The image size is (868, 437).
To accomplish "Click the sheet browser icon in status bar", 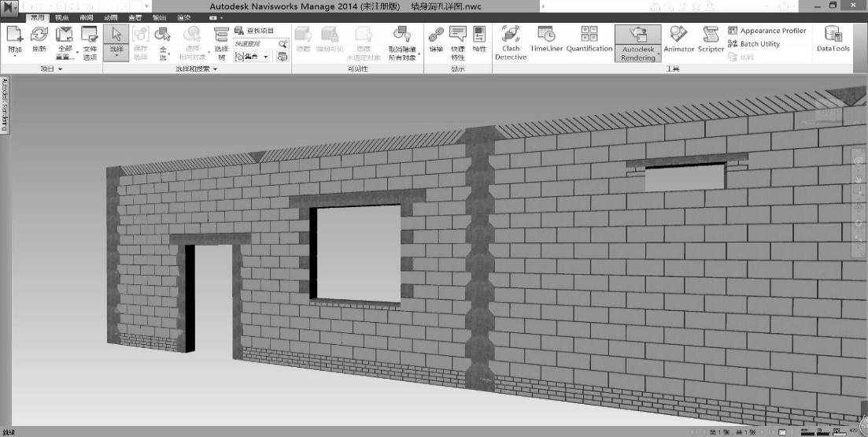I will [782, 432].
